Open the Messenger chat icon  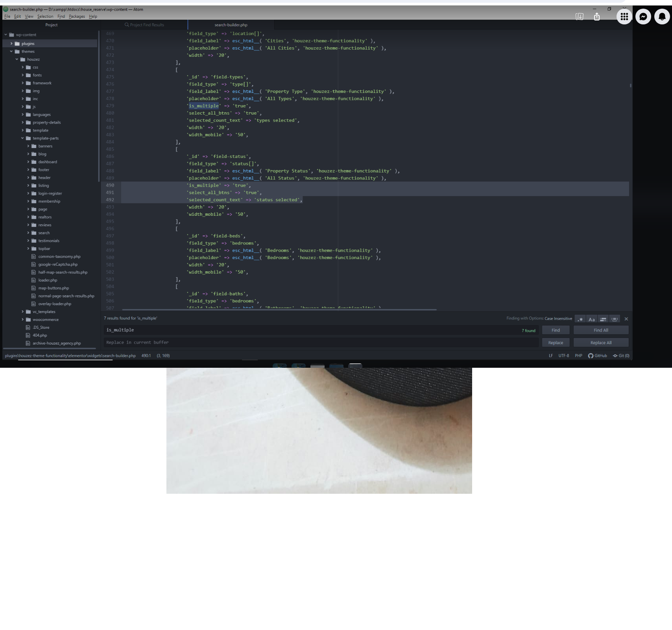tap(643, 17)
